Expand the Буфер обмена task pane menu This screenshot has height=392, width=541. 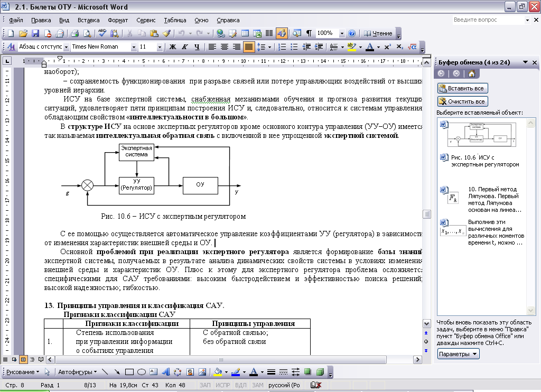point(526,62)
